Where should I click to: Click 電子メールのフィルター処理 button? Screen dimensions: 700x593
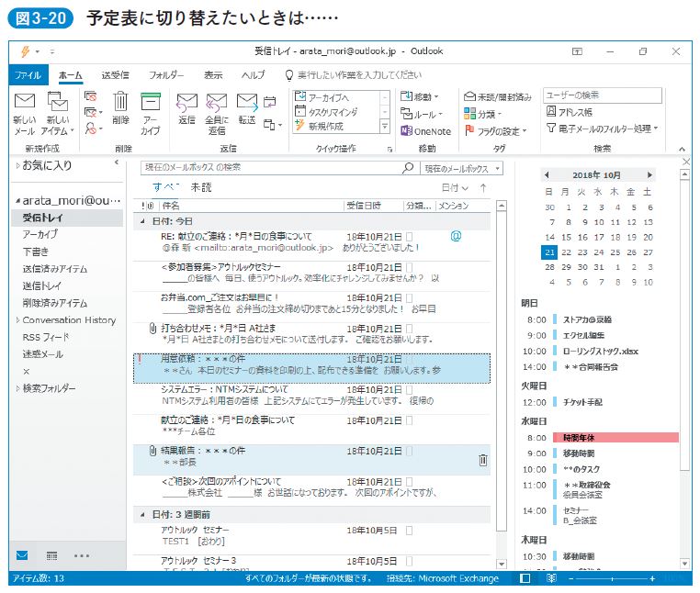(x=603, y=129)
